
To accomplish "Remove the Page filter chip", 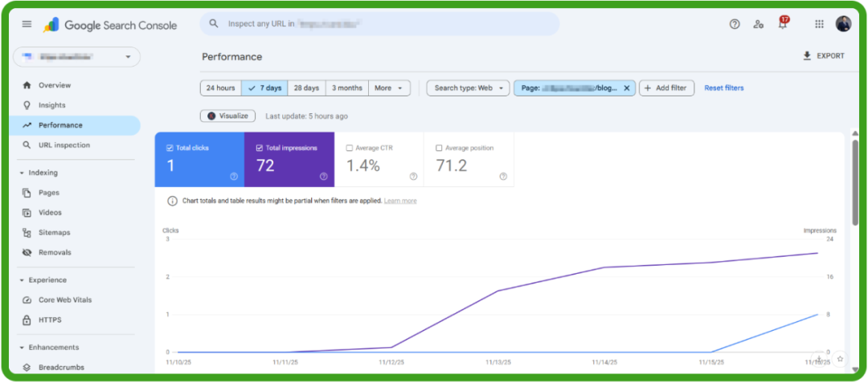I will [x=627, y=88].
